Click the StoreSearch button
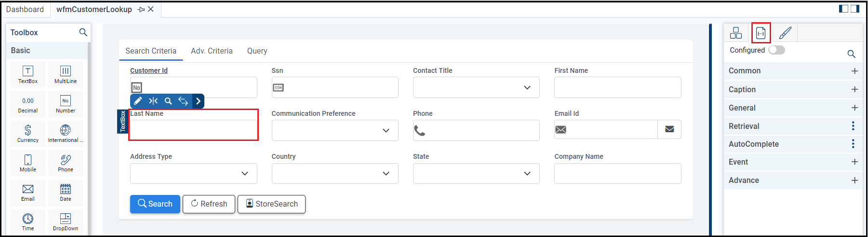Viewport: 868px width, 237px height. click(271, 204)
